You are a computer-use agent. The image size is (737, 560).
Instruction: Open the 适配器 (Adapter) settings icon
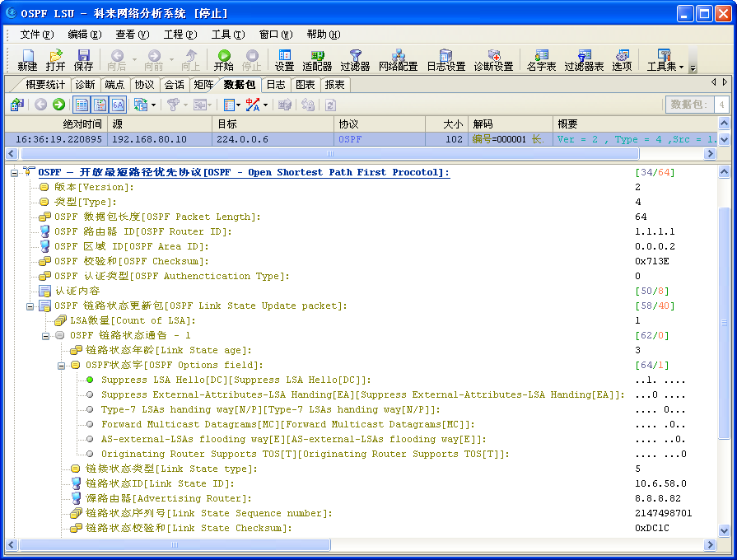point(317,59)
